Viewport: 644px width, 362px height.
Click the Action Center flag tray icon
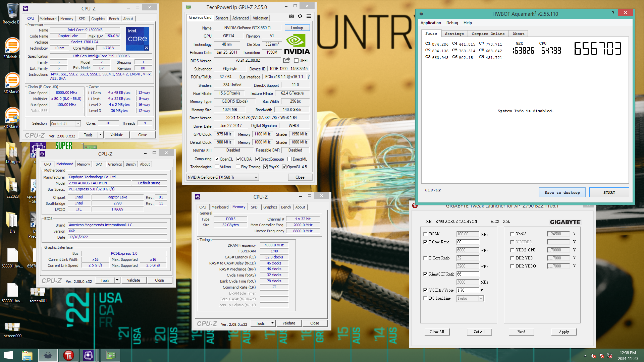coord(601,356)
